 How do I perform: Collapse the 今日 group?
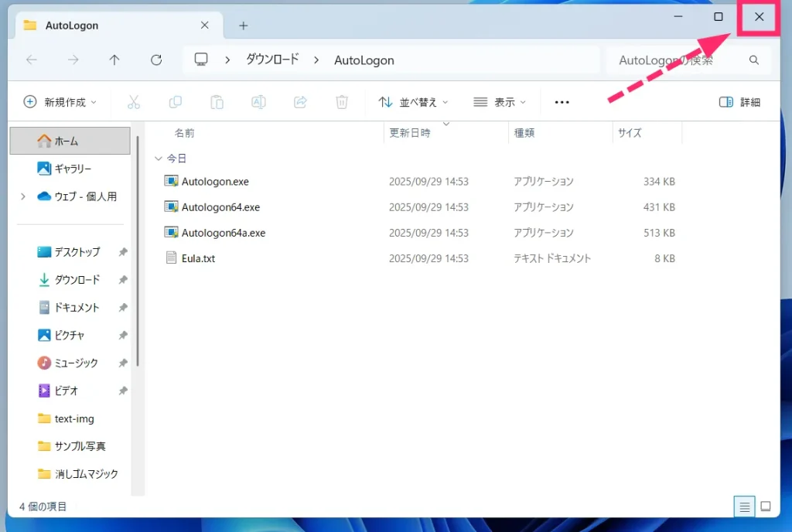click(x=158, y=159)
